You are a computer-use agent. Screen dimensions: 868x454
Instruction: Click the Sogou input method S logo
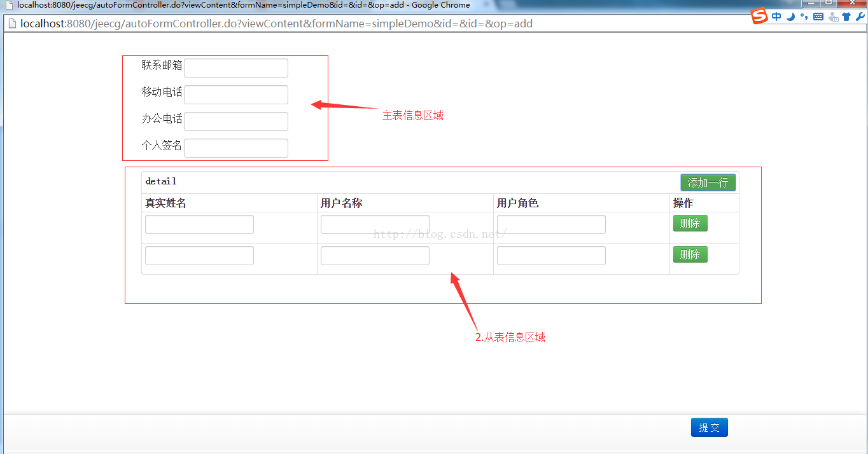[760, 17]
